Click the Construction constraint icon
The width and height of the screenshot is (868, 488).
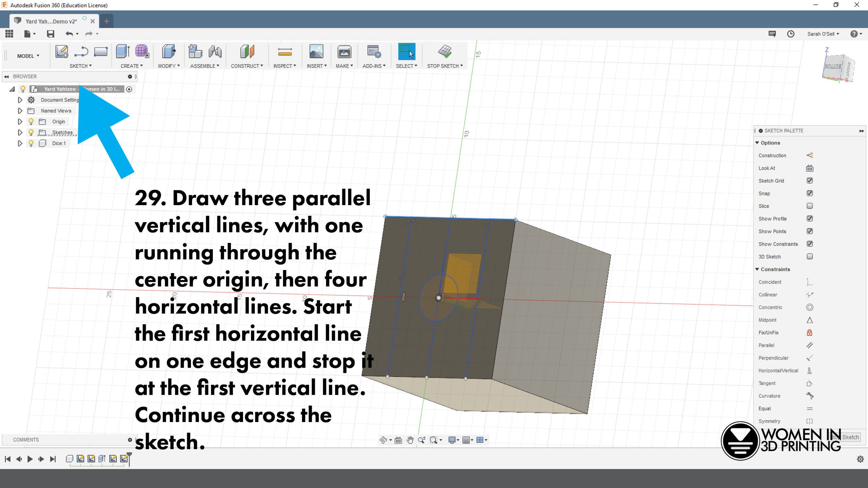click(x=809, y=155)
